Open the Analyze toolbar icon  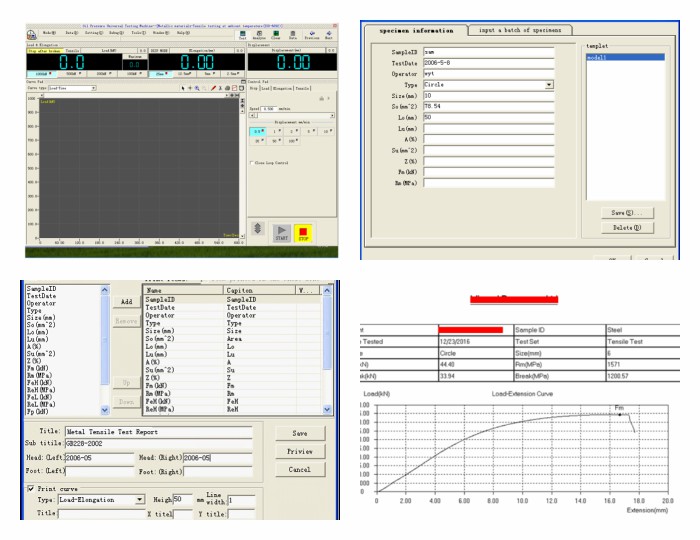[x=261, y=34]
